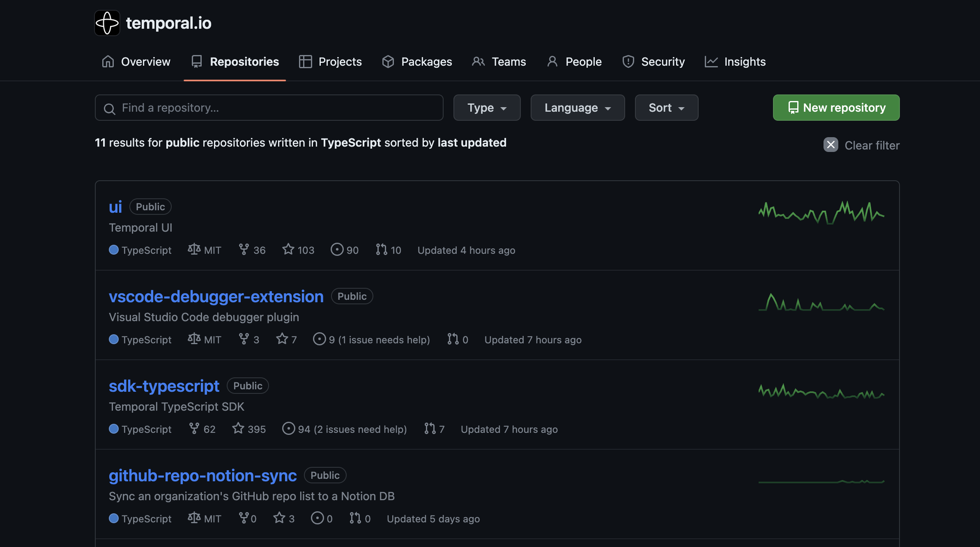Open the vscode-debugger-extension repository link
The width and height of the screenshot is (980, 547).
tap(216, 295)
